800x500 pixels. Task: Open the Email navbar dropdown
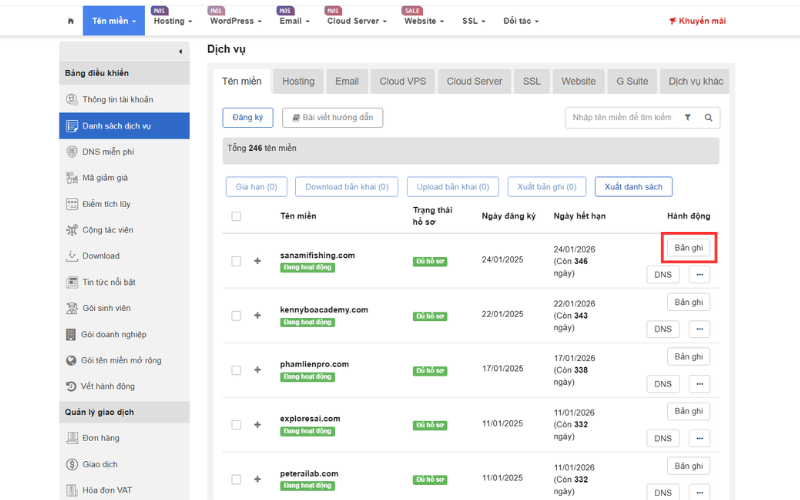pyautogui.click(x=294, y=21)
